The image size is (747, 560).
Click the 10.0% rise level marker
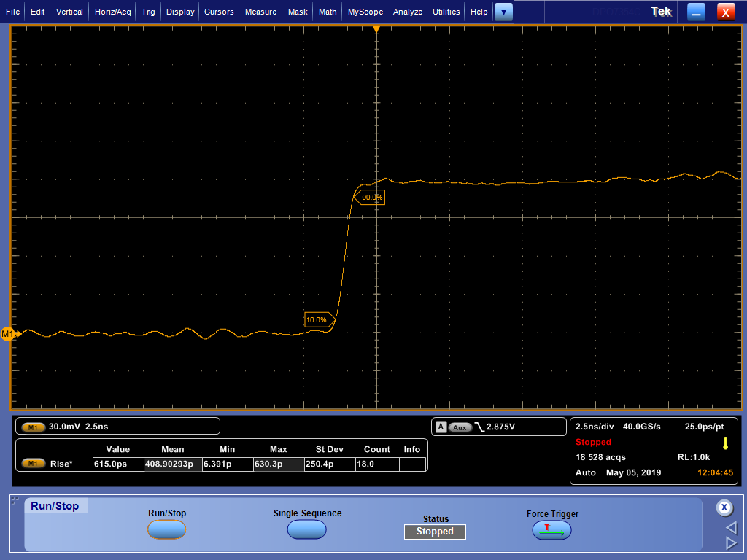[x=320, y=319]
